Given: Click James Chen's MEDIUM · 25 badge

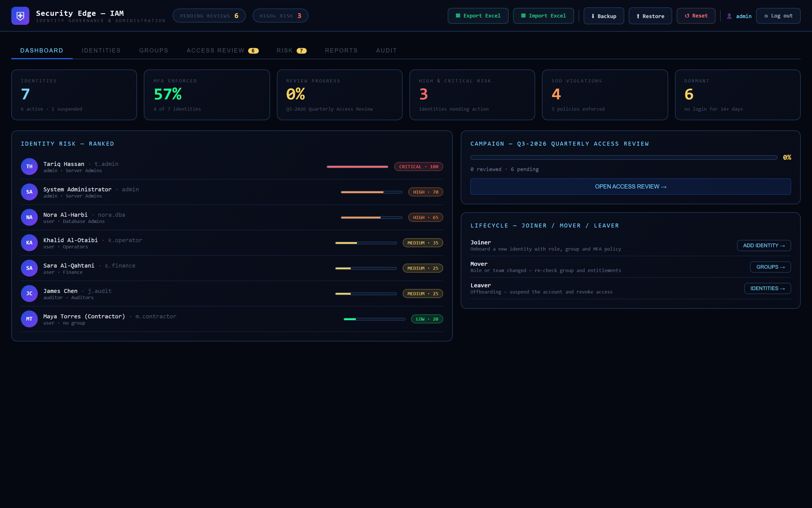Looking at the screenshot, I should 423,294.
